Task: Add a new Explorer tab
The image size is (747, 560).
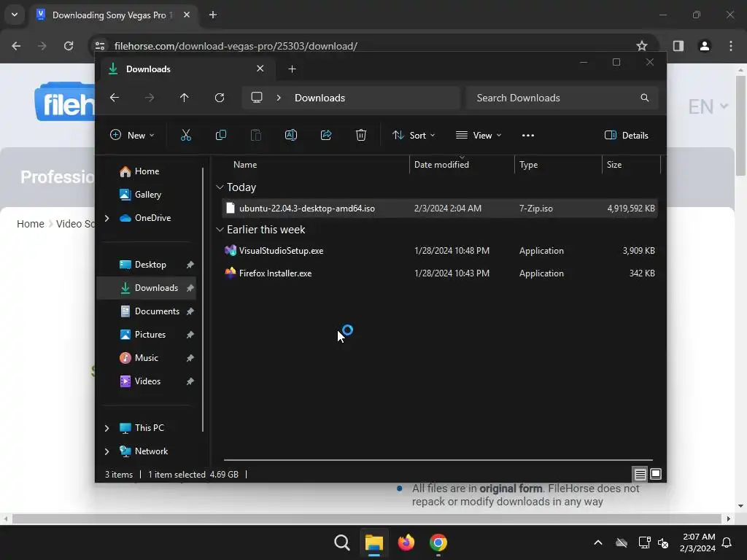Action: tap(292, 69)
